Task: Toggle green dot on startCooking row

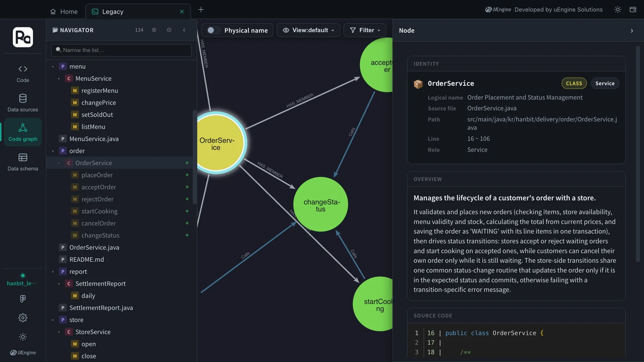Action: pyautogui.click(x=187, y=211)
